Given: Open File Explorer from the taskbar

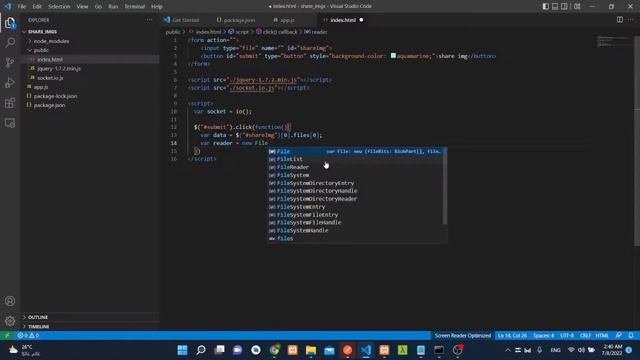Looking at the screenshot, I should [311, 350].
